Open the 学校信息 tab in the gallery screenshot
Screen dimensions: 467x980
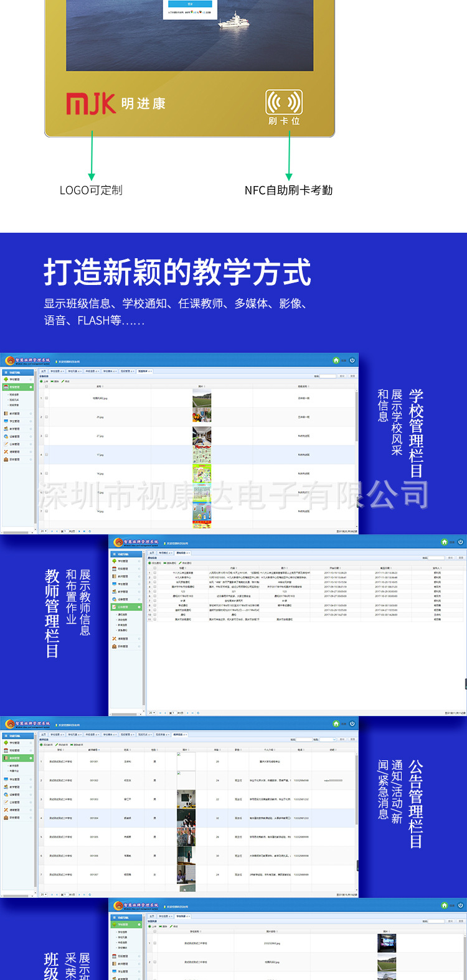click(x=57, y=371)
